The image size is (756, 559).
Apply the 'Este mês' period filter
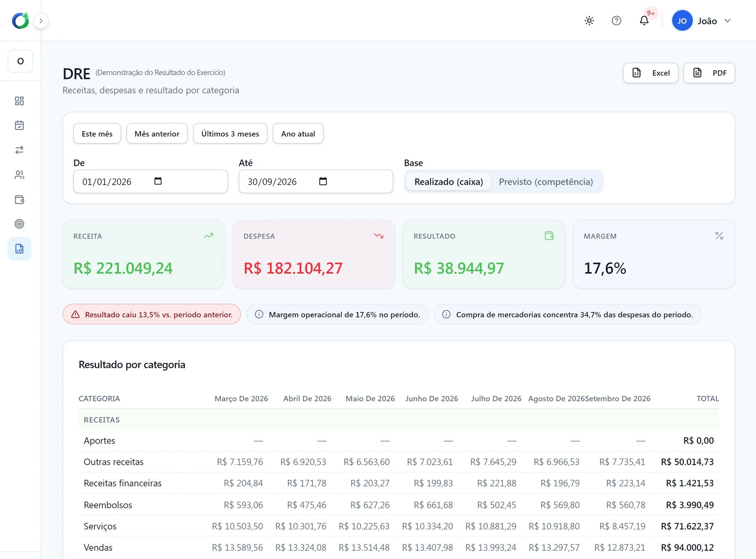pyautogui.click(x=97, y=134)
